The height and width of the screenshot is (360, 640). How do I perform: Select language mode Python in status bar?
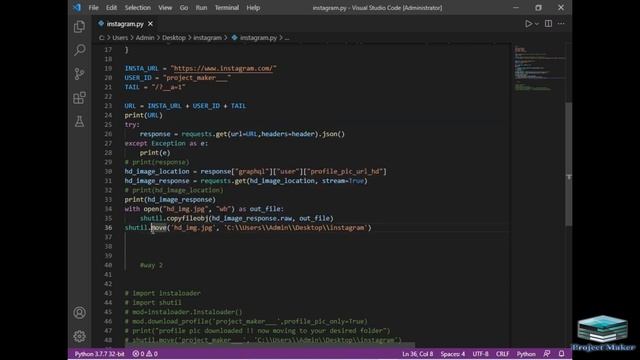[526, 354]
